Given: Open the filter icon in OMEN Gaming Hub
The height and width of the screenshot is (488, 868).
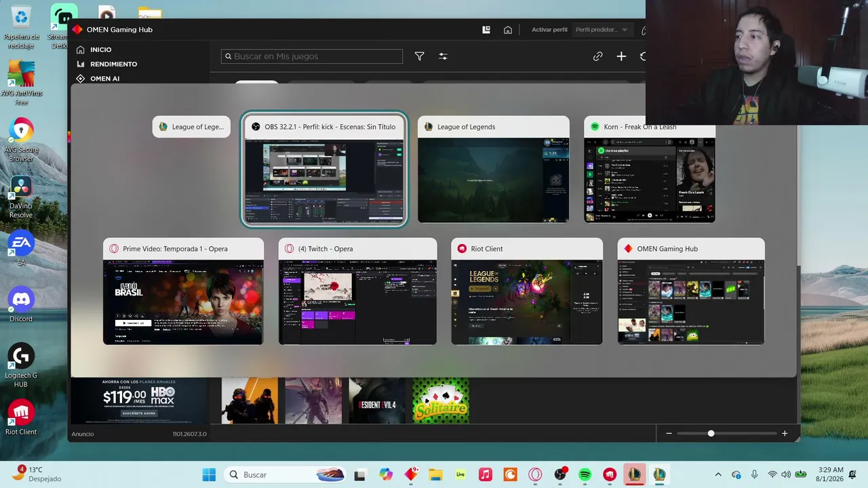Looking at the screenshot, I should coord(419,56).
